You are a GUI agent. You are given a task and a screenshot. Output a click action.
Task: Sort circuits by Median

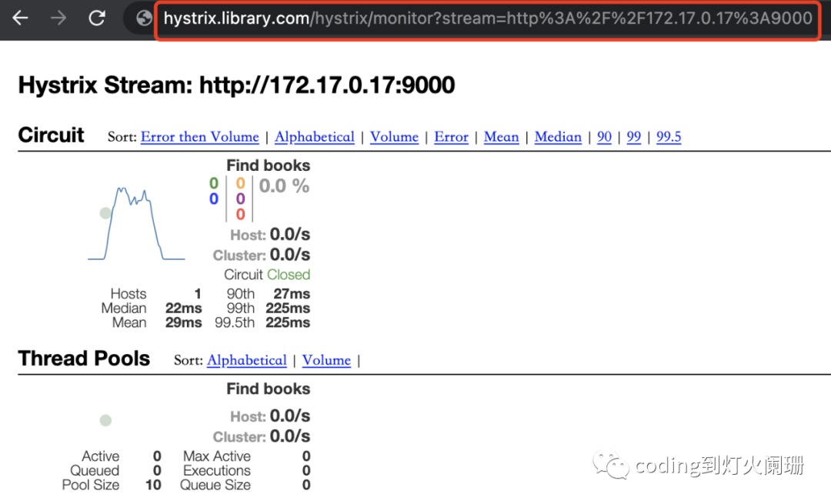pyautogui.click(x=558, y=137)
